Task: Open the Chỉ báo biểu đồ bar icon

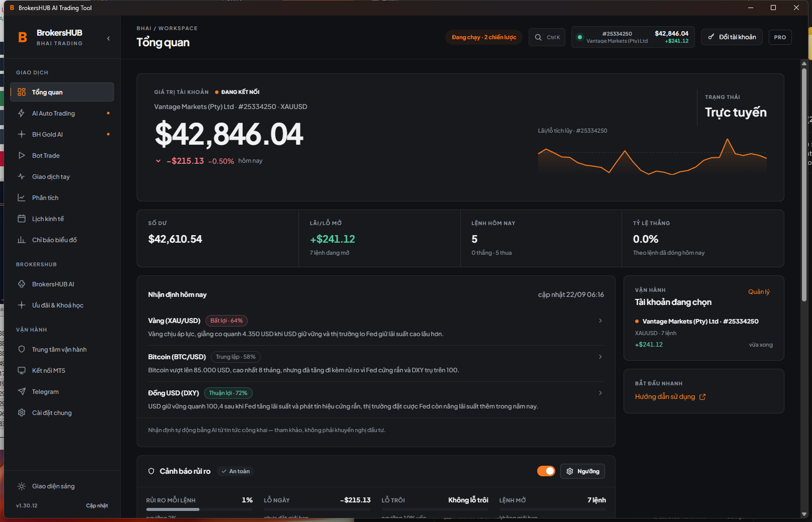Action: point(22,240)
